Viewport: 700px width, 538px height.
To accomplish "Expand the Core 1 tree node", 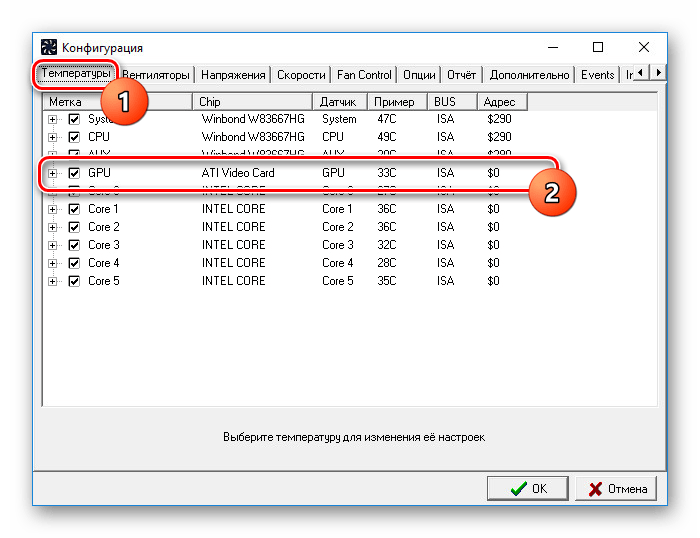I will (53, 209).
